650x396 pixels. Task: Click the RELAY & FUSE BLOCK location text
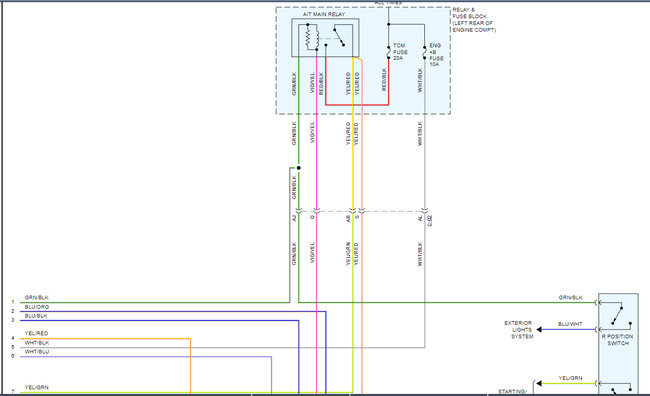[x=474, y=20]
